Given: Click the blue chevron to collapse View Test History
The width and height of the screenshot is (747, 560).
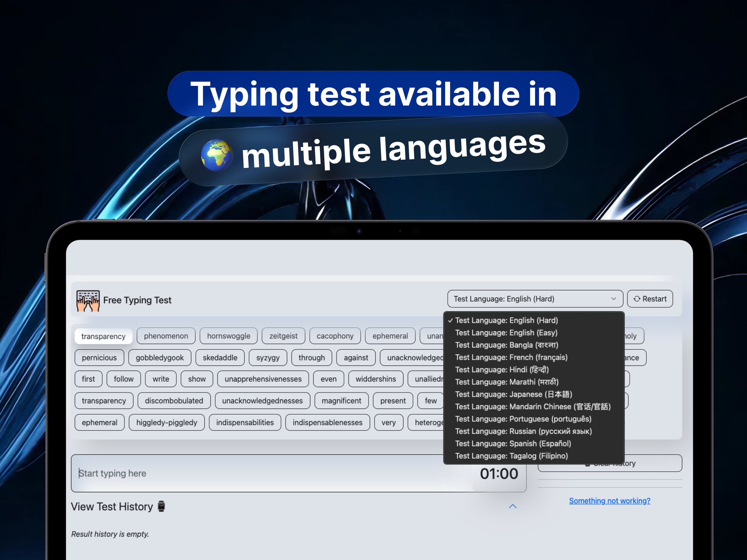Looking at the screenshot, I should (x=513, y=506).
